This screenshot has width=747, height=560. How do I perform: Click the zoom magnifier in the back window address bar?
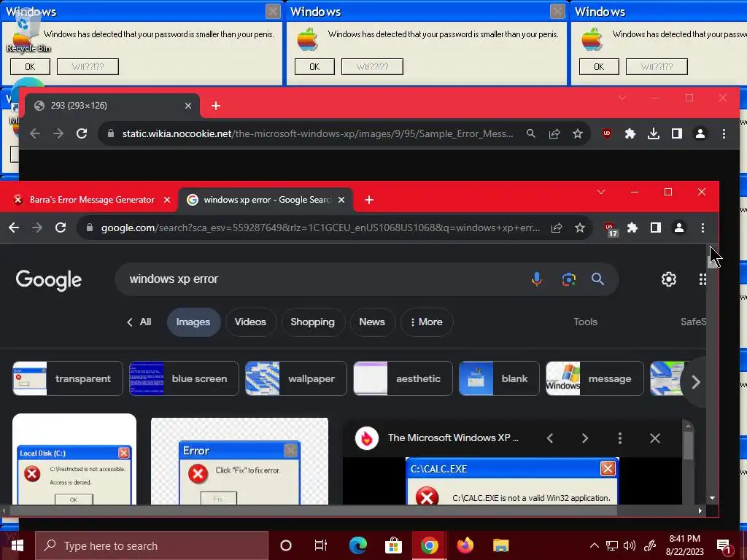tap(531, 134)
